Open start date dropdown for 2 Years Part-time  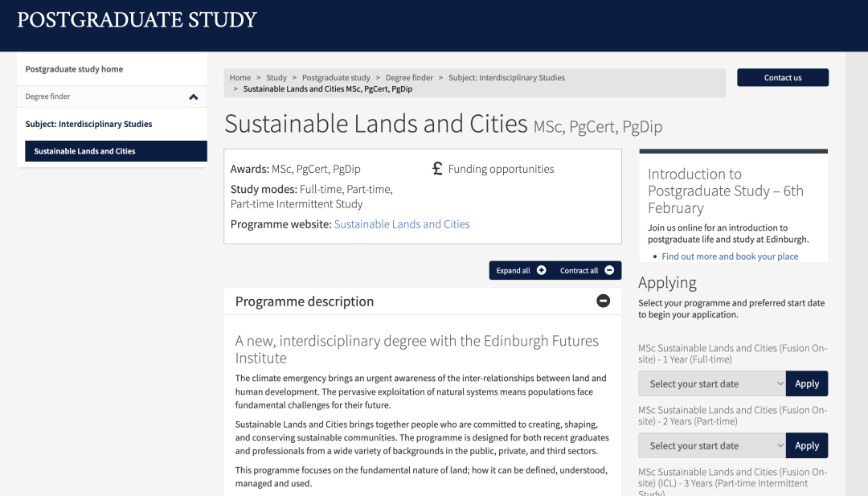click(711, 445)
